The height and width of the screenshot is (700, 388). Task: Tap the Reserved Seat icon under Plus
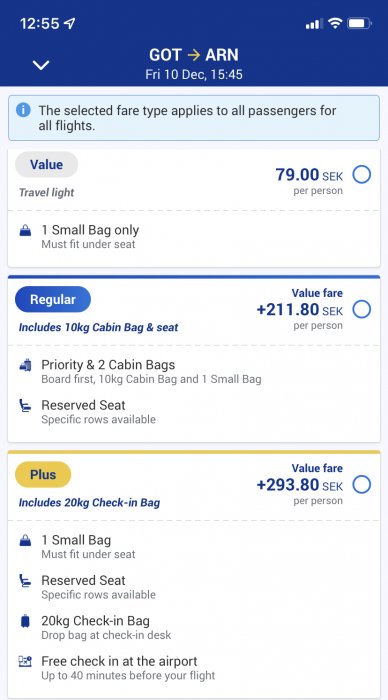pos(25,581)
